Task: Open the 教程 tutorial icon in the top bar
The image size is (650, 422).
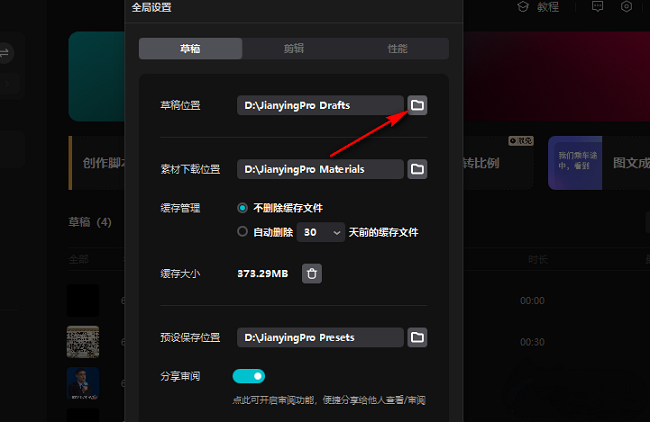Action: pyautogui.click(x=523, y=7)
